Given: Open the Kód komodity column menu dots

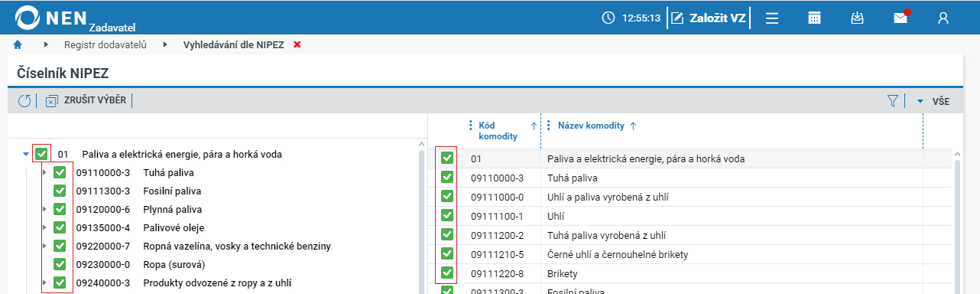Looking at the screenshot, I should [x=470, y=126].
